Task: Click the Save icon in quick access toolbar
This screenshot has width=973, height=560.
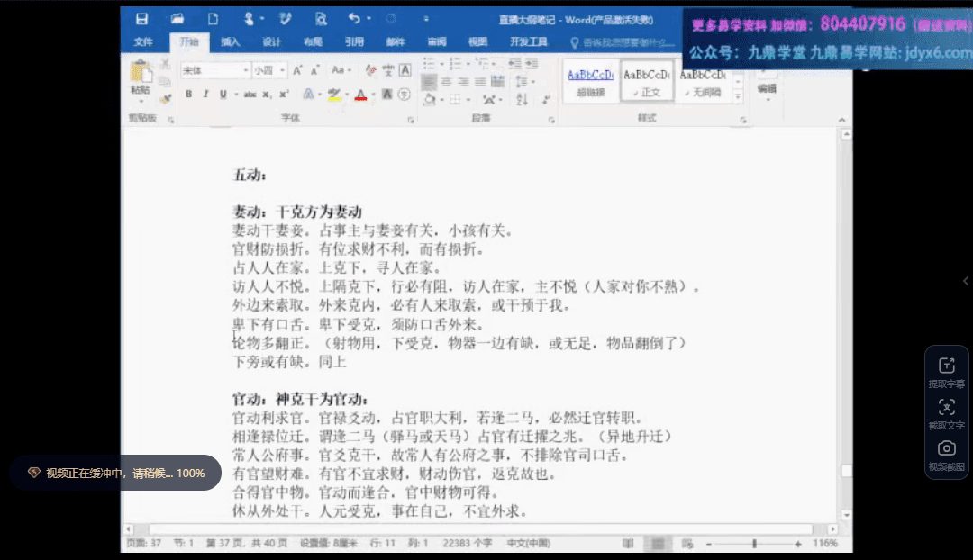Action: coord(141,18)
